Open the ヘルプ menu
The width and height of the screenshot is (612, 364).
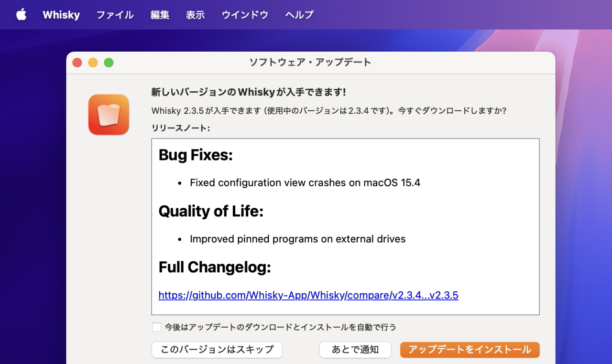tap(299, 15)
